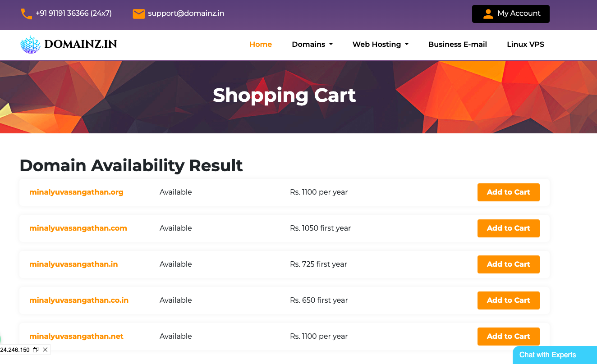Add minalyuvasangathan.net to cart
The width and height of the screenshot is (597, 364).
(508, 337)
